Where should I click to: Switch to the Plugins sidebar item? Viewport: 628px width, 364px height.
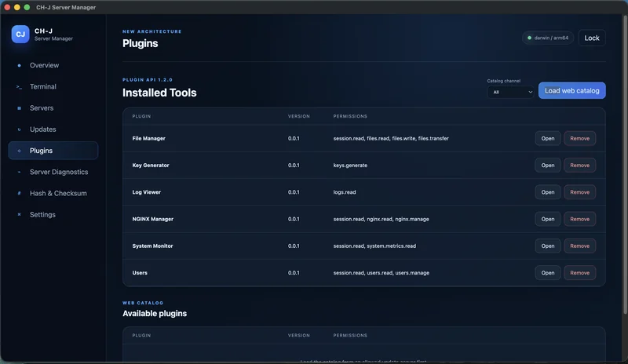(53, 151)
